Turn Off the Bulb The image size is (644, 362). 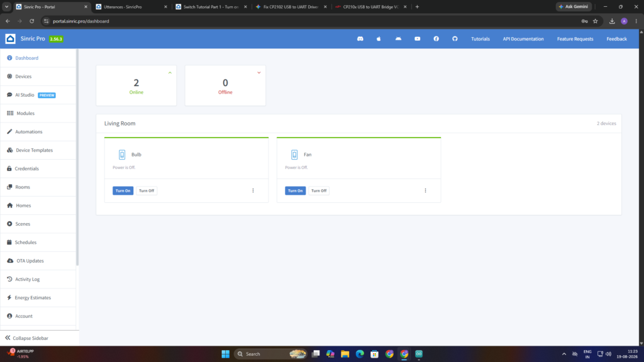click(x=146, y=190)
